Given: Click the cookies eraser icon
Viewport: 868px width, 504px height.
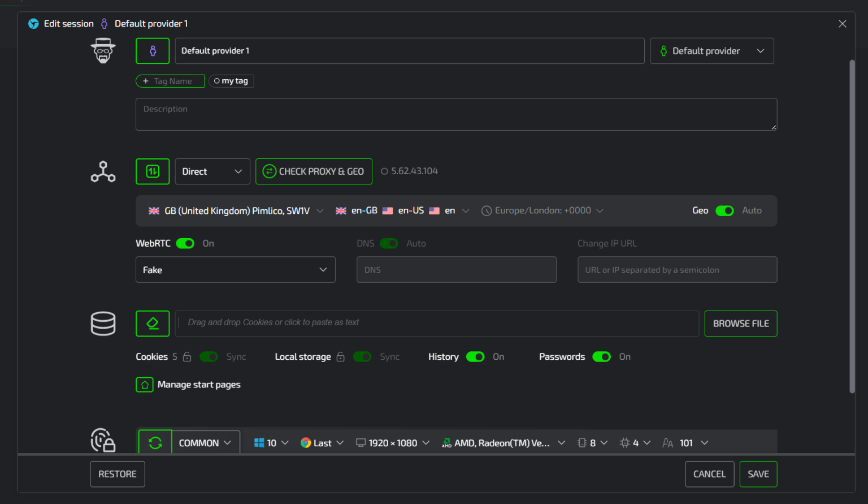Looking at the screenshot, I should click(x=152, y=323).
